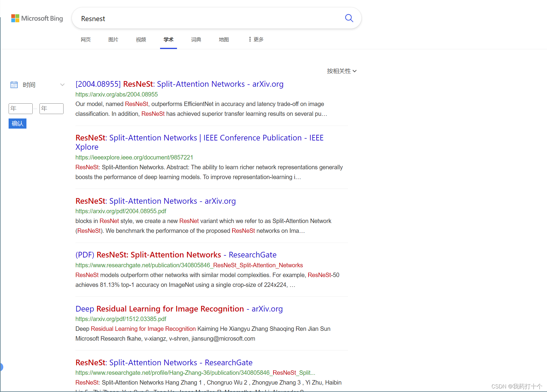This screenshot has height=392, width=547.
Task: Open the Microsoft Bing logo homepage
Action: point(37,18)
